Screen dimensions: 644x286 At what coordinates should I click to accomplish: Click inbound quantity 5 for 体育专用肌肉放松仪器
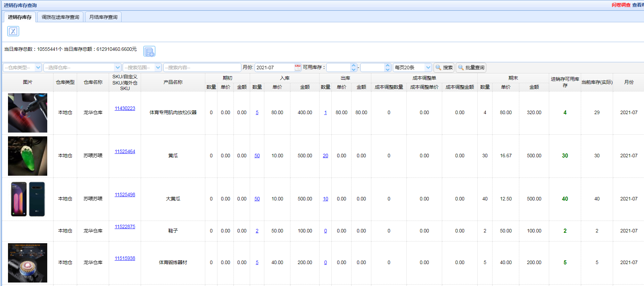(257, 112)
